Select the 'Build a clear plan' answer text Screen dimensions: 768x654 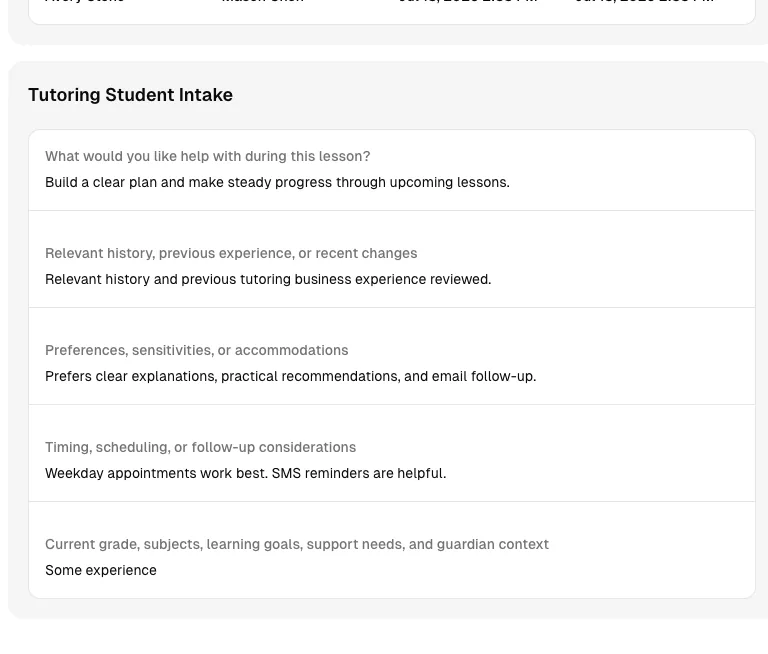[x=277, y=182]
